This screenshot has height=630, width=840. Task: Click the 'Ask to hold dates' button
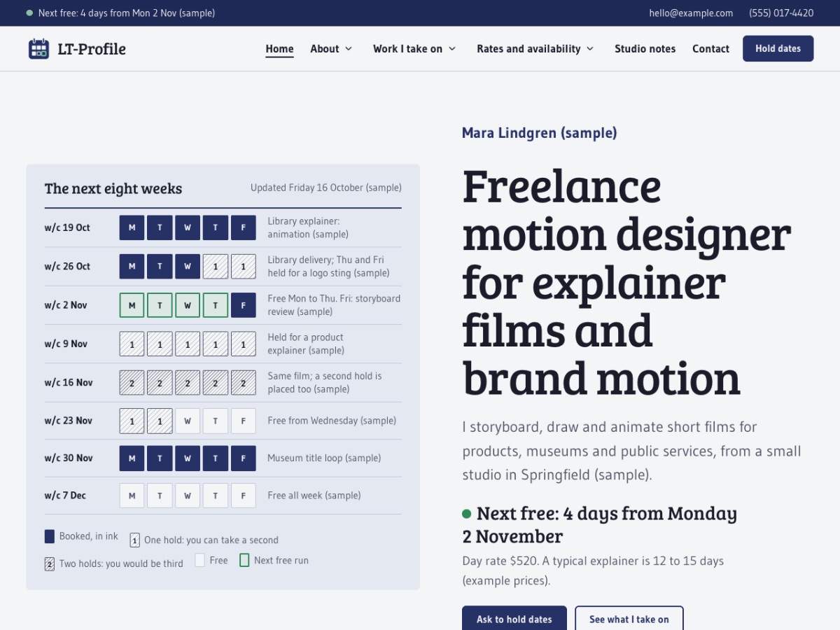pyautogui.click(x=514, y=619)
